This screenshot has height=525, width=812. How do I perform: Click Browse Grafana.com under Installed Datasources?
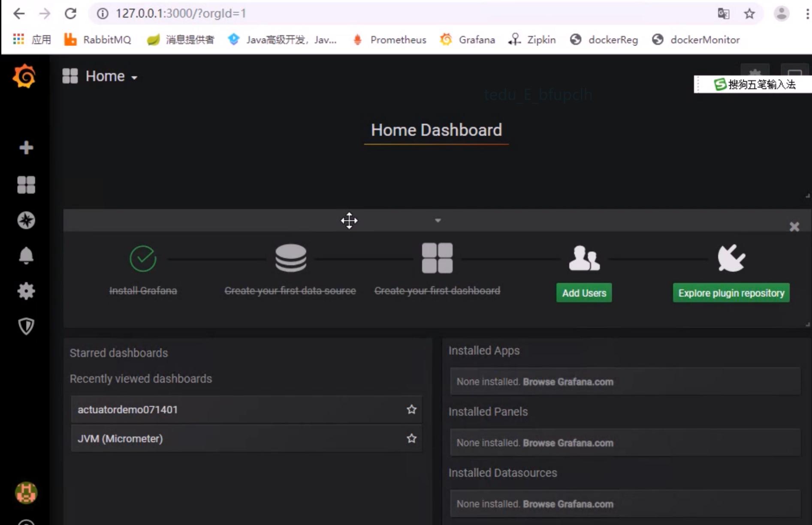point(568,504)
